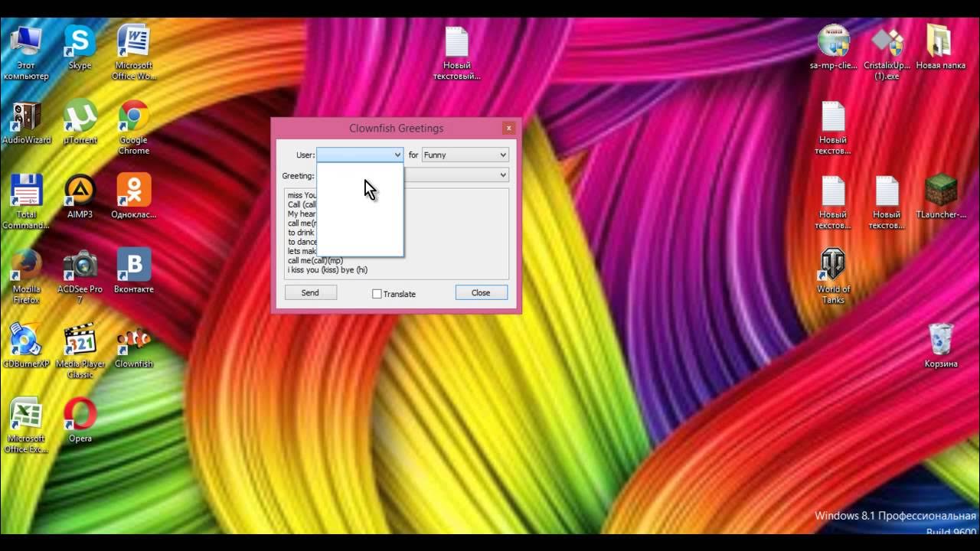Select the Total Commander desktop icon
Screen dimensions: 980x551
pos(26,202)
